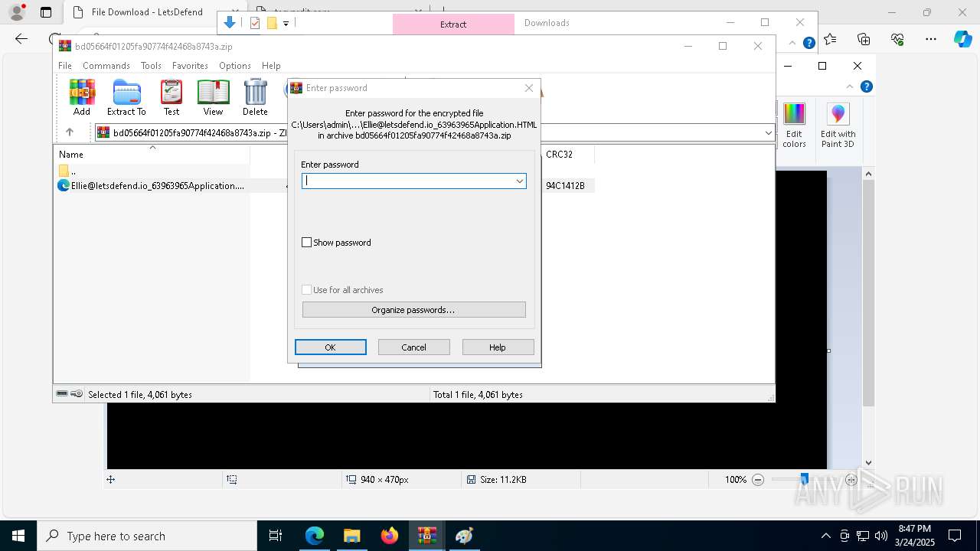Open the Tools menu
The image size is (980, 551).
(x=151, y=66)
